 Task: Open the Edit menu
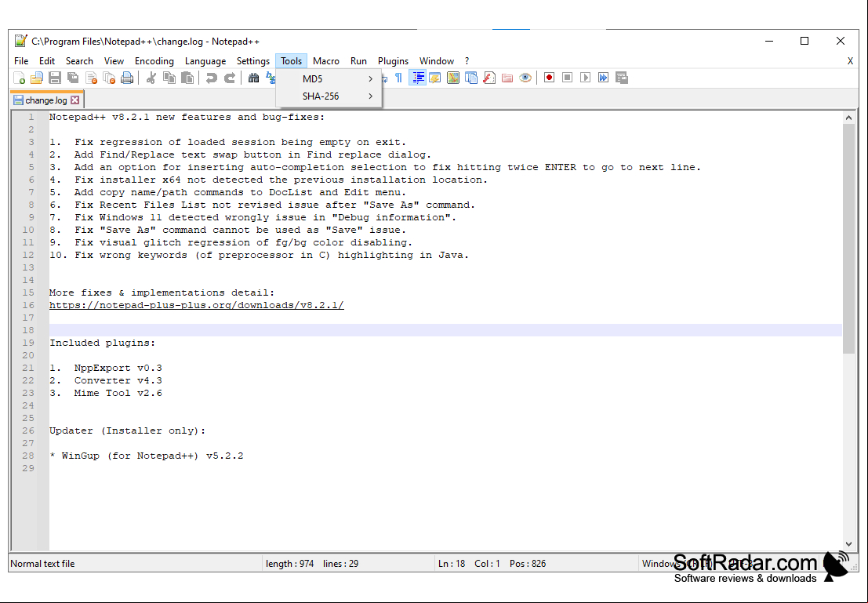(x=47, y=61)
